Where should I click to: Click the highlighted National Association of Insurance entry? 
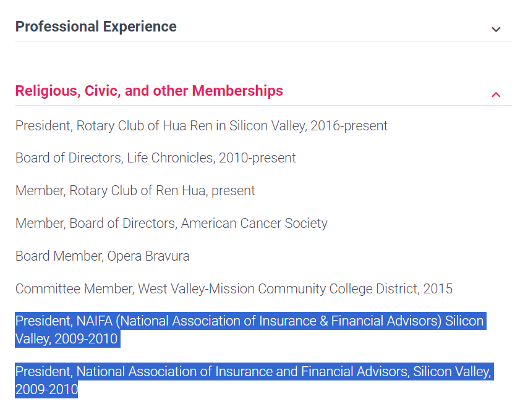click(254, 380)
